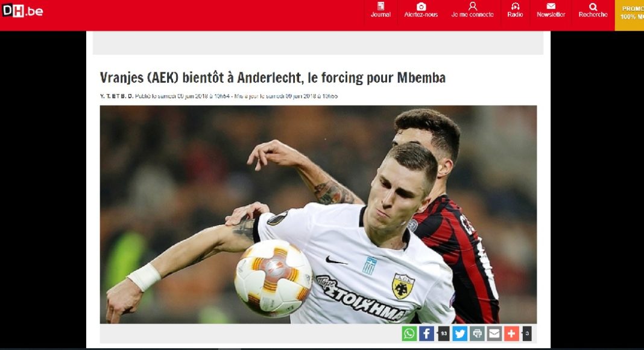Share the article on Twitter
This screenshot has height=350, width=644.
[460, 334]
